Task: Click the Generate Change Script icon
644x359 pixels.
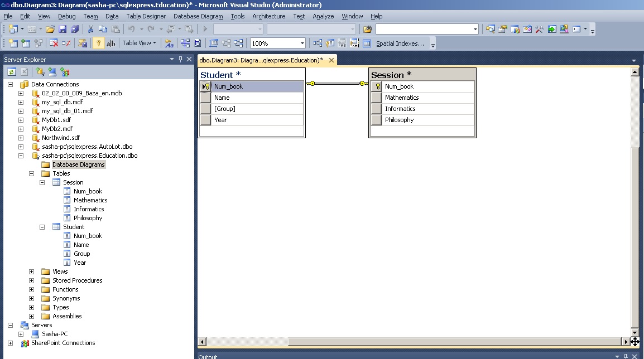Action: [83, 43]
